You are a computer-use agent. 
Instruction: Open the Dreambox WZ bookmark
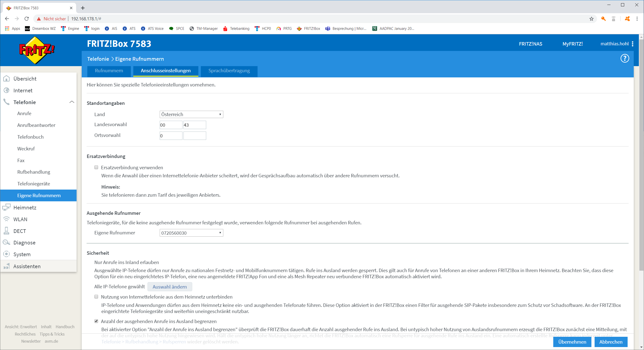click(x=40, y=29)
